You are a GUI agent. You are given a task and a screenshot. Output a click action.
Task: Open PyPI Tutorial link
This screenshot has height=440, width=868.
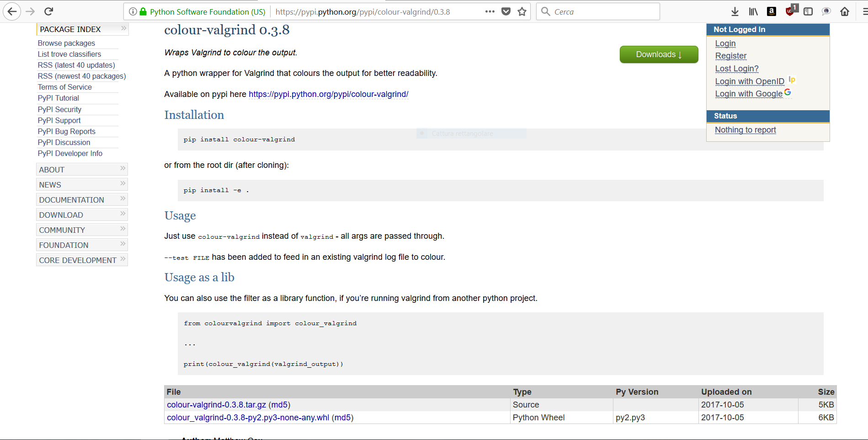tap(58, 98)
